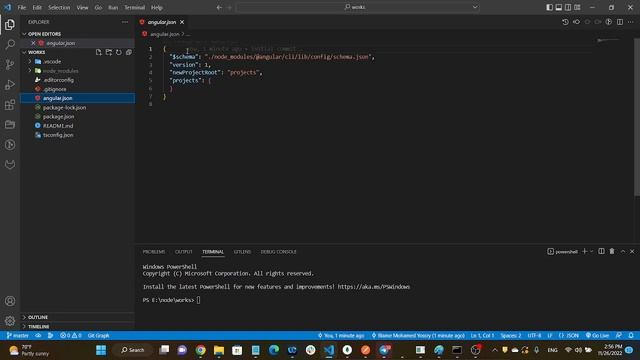Open Windows Start menu
Screen dimensions: 640x360
[101, 350]
